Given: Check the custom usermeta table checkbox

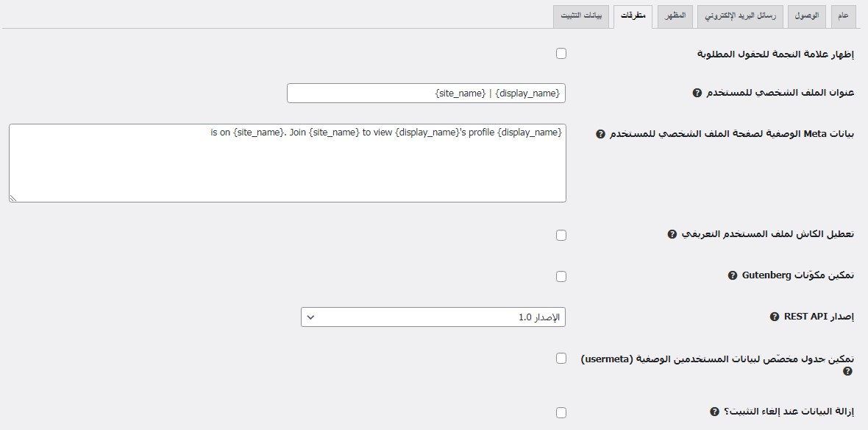Looking at the screenshot, I should tap(561, 358).
